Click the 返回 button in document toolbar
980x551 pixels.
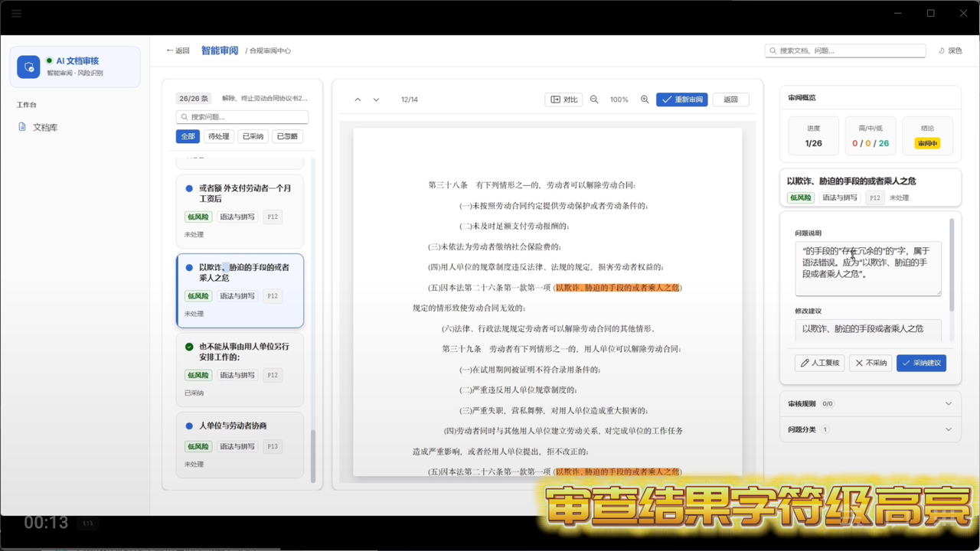(731, 99)
